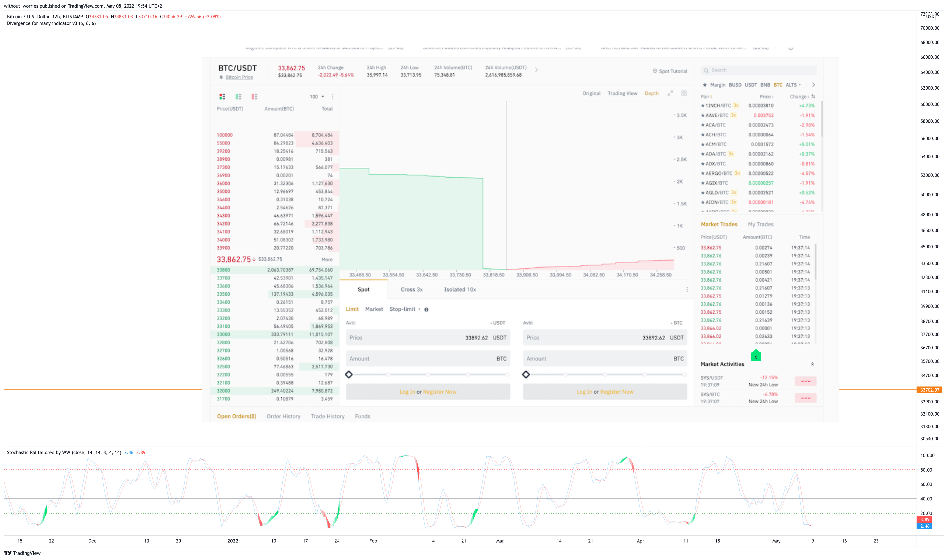Viewport: 948px width, 560px height.
Task: Star the AION/BTC pair
Action: (703, 202)
